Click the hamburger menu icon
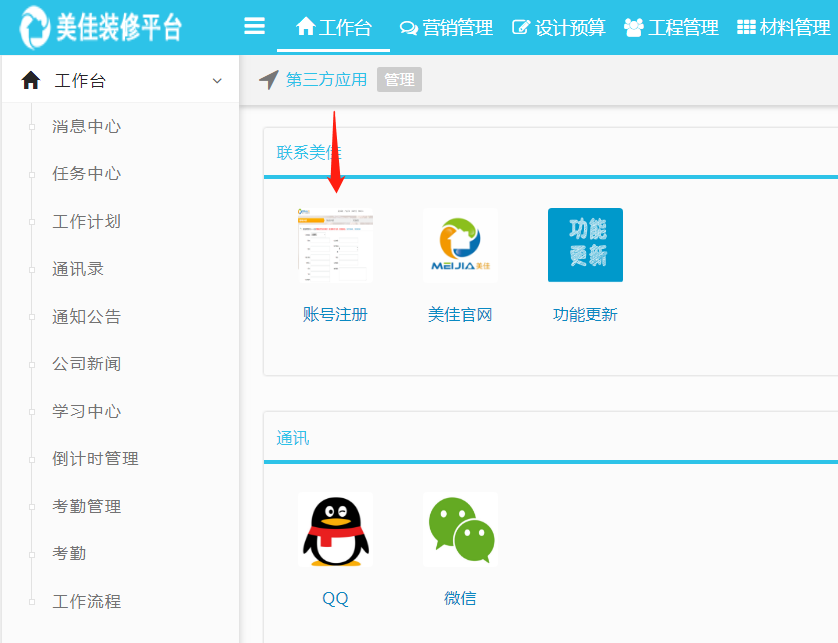 click(255, 27)
